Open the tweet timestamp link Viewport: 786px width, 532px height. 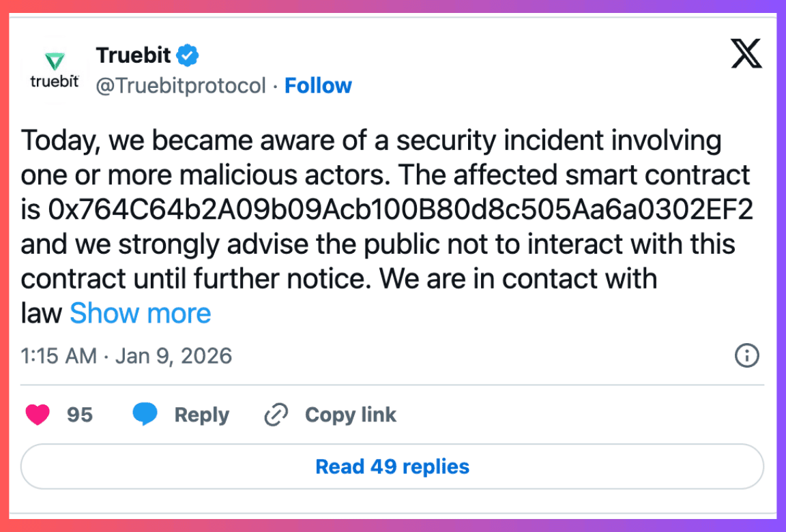(x=126, y=356)
